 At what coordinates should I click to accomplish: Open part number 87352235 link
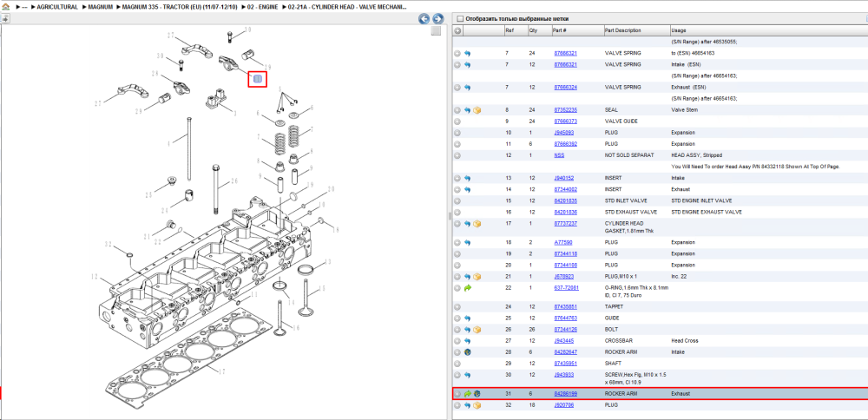coord(566,110)
